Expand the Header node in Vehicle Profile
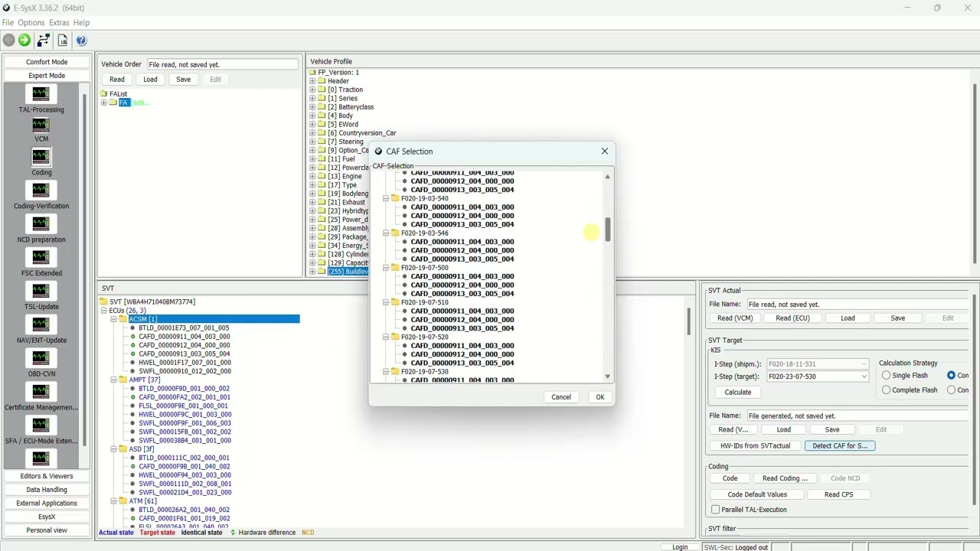The height and width of the screenshot is (551, 980). 312,81
